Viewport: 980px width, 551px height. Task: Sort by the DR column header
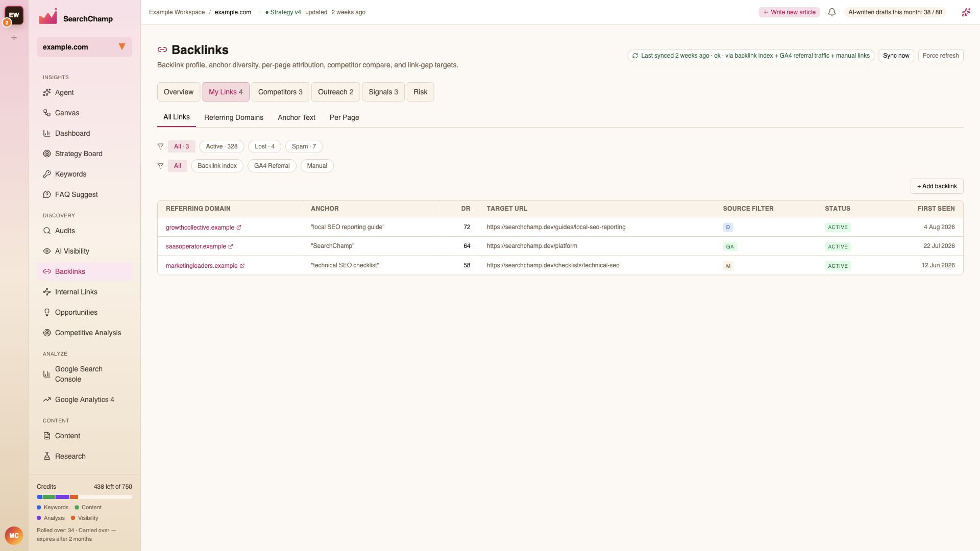click(465, 209)
